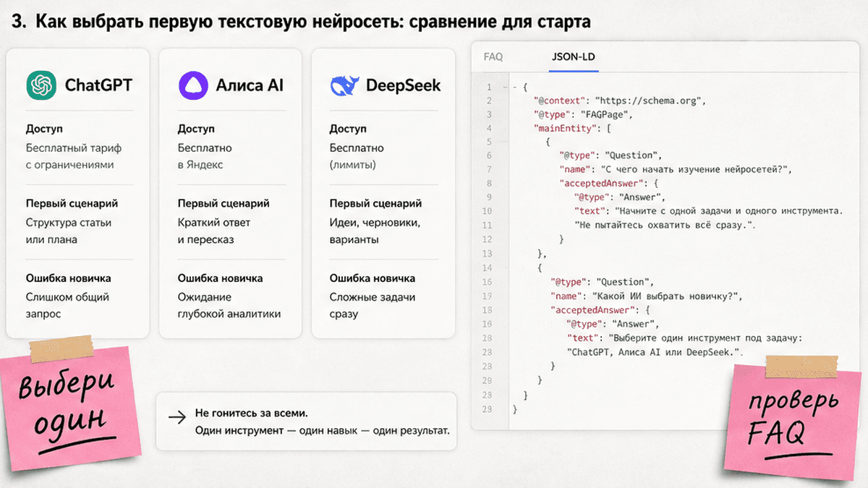The height and width of the screenshot is (488, 868).
Task: Click 'Ошибка новичка' heading in the DeepSeek card
Action: [373, 278]
